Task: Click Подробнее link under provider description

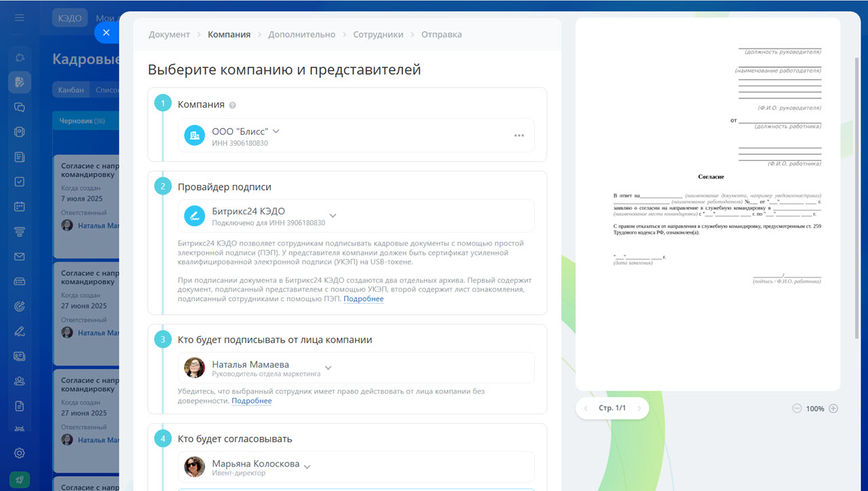Action: pyautogui.click(x=363, y=299)
